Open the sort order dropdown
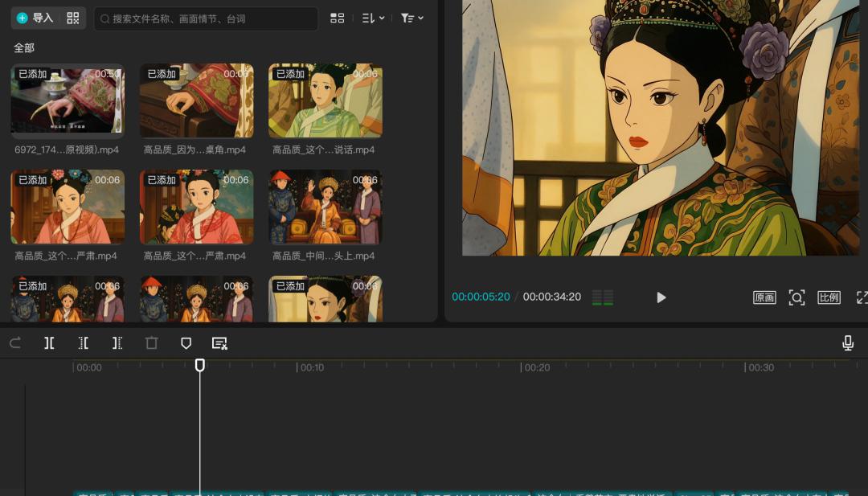Image resolution: width=868 pixels, height=496 pixels. coord(373,18)
